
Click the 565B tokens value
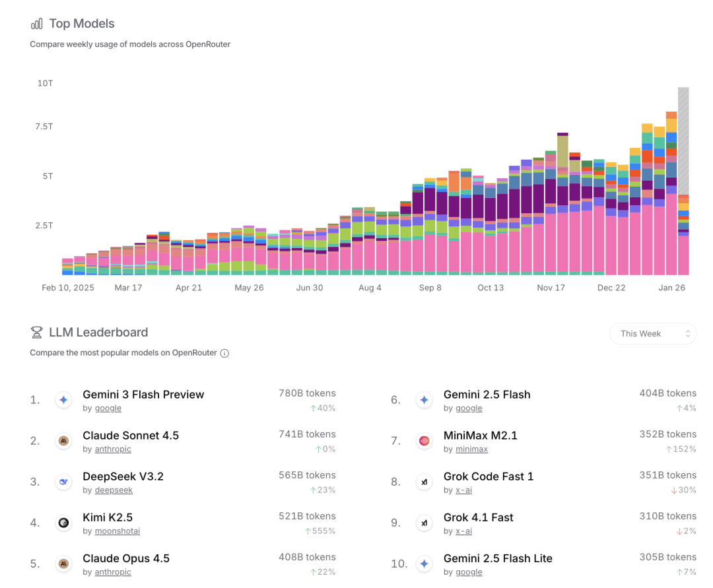(308, 475)
